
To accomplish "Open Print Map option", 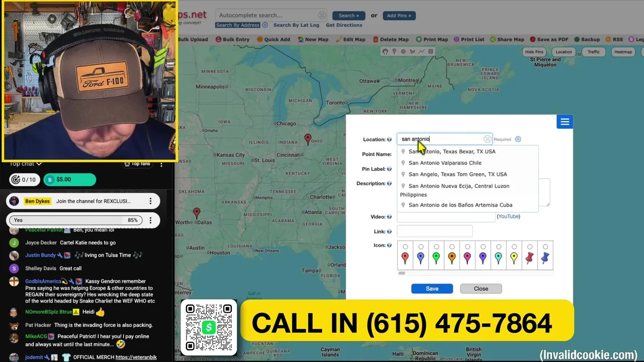I will 432,39.
